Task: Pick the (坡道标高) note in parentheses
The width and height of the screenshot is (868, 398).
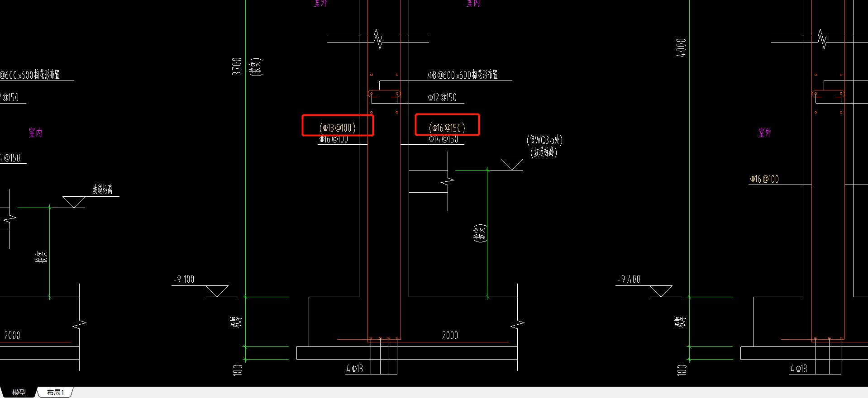Action: (x=544, y=152)
